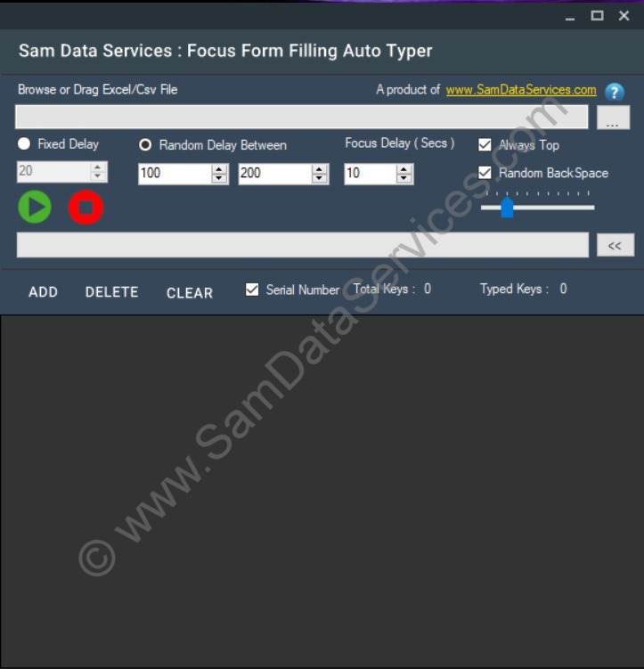Click the Browse or Drag Excel/Csv File label

[x=98, y=90]
